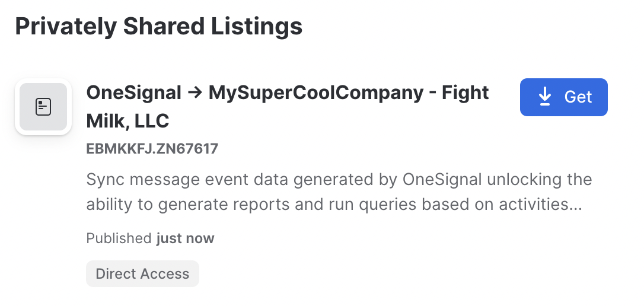Click the download arrow icon in Get

(544, 97)
